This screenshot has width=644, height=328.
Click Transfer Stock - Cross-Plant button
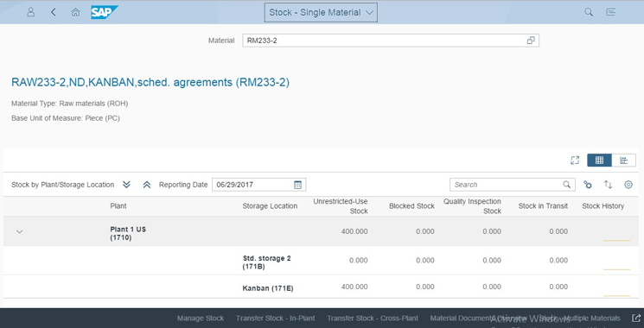coord(373,319)
